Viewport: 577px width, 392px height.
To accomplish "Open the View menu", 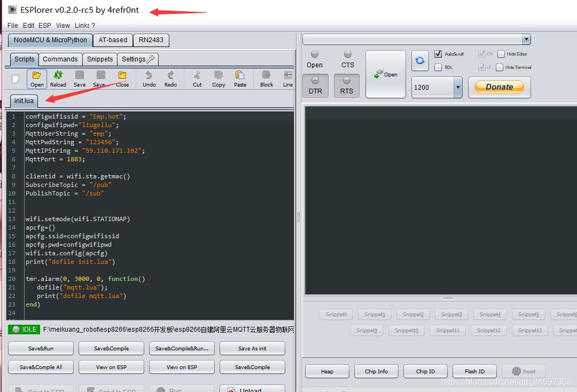I will pyautogui.click(x=63, y=26).
